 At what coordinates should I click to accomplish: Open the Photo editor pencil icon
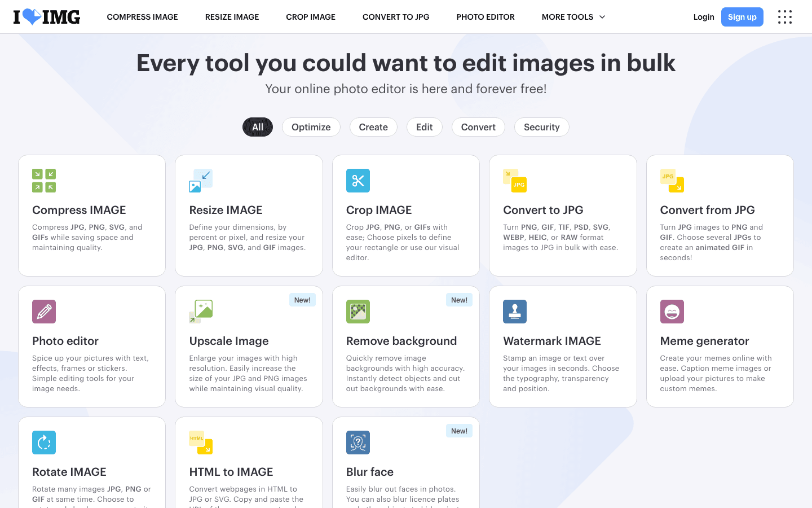[44, 312]
